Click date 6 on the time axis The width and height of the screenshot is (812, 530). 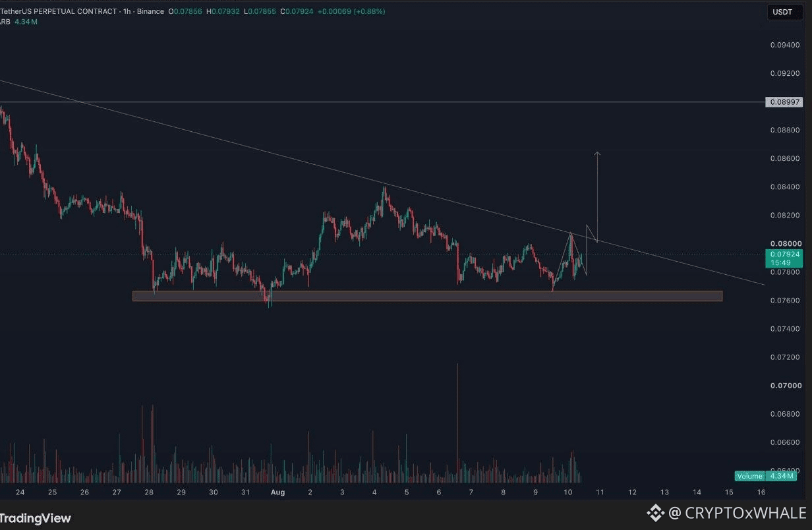point(439,492)
